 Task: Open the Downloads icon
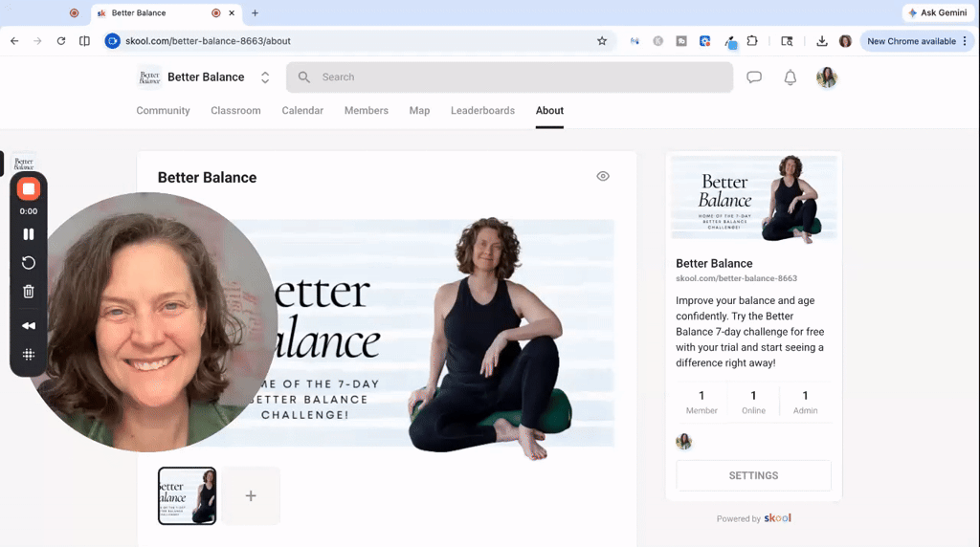(x=822, y=41)
